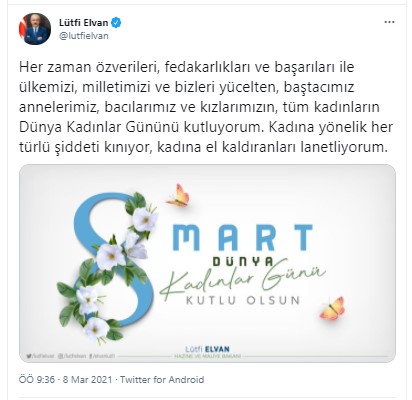Click the blue verified badge icon
The height and width of the screenshot is (400, 412).
pyautogui.click(x=116, y=23)
